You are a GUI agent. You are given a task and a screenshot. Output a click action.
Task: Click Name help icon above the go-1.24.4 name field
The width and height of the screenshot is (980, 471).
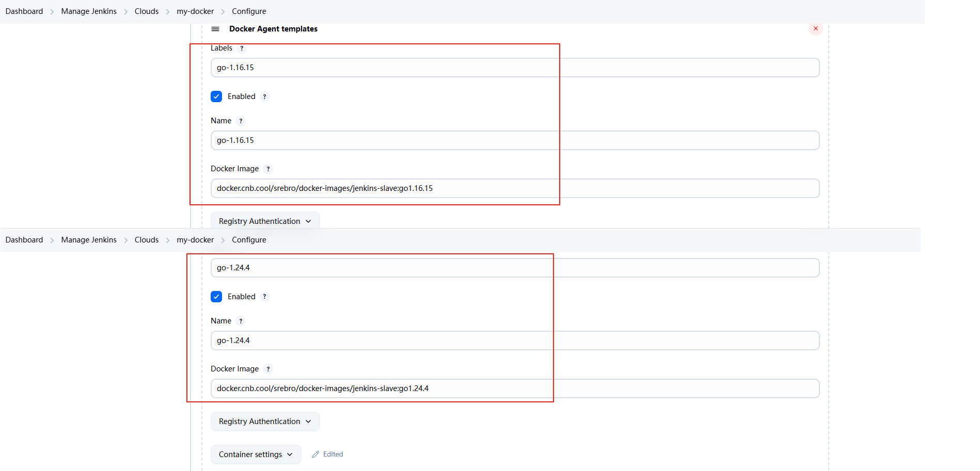241,321
